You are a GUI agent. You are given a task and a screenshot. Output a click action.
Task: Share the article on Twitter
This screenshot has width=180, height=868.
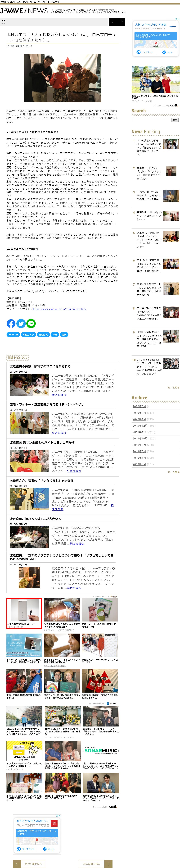[x=21, y=324]
